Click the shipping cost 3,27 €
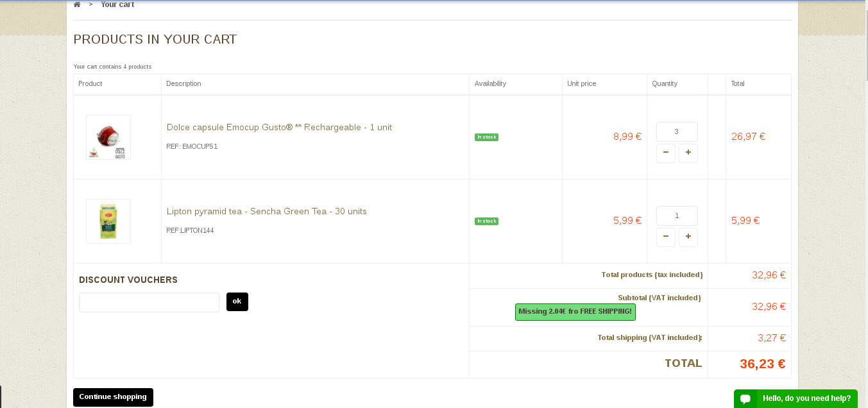This screenshot has width=868, height=408. 772,338
